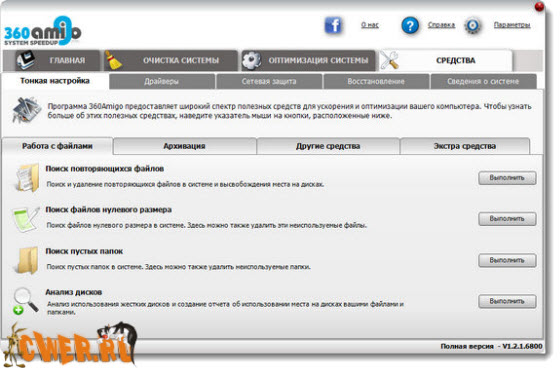The image size is (560, 368).
Task: Open the Драйверы subtab
Action: [x=162, y=81]
